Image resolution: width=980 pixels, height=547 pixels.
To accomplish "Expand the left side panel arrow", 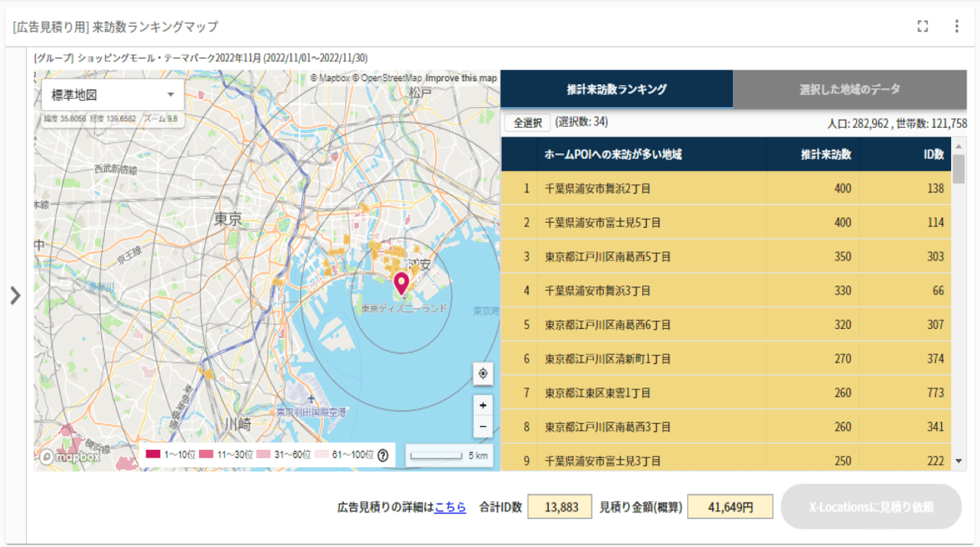I will (15, 295).
